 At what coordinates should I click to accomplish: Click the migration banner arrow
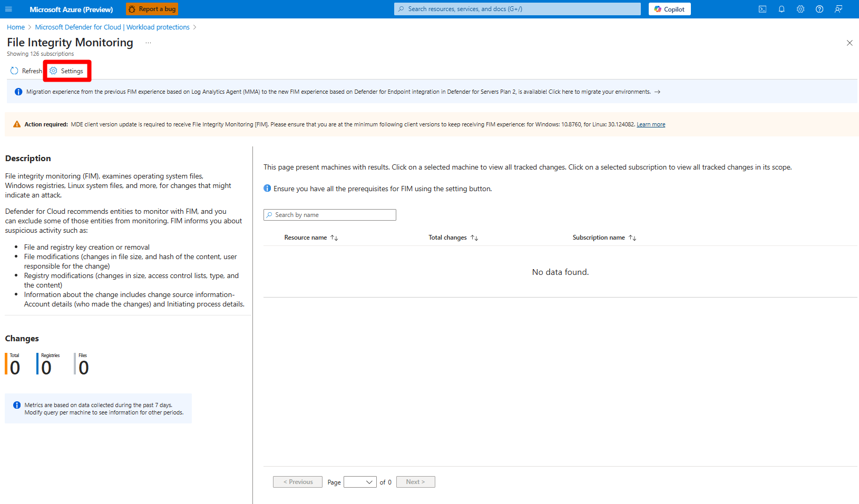(x=657, y=92)
